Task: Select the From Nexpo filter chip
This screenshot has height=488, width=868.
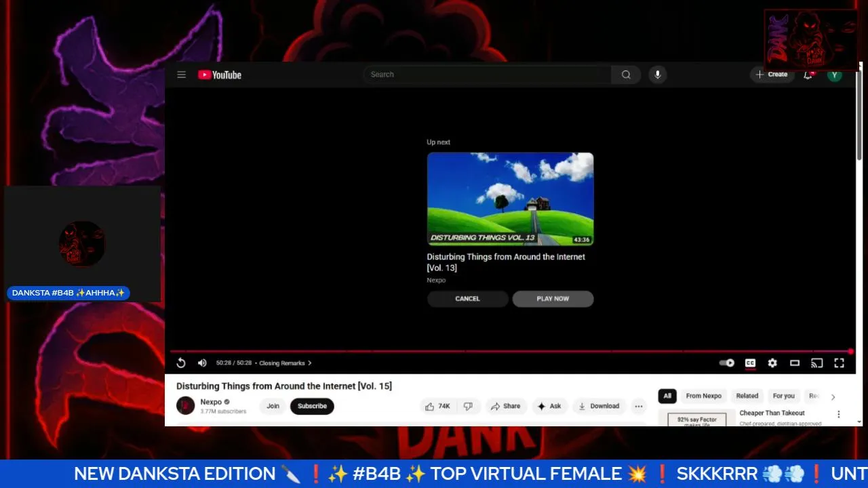Action: point(703,396)
